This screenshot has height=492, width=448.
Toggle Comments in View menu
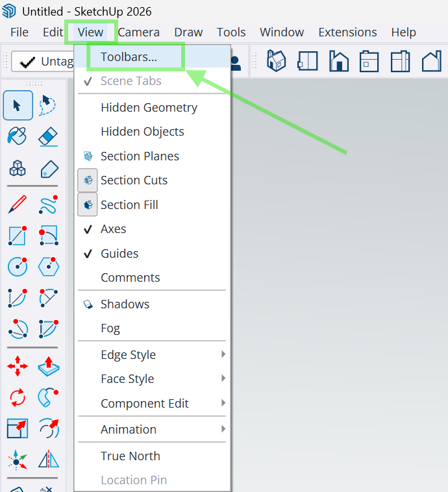coord(153,278)
